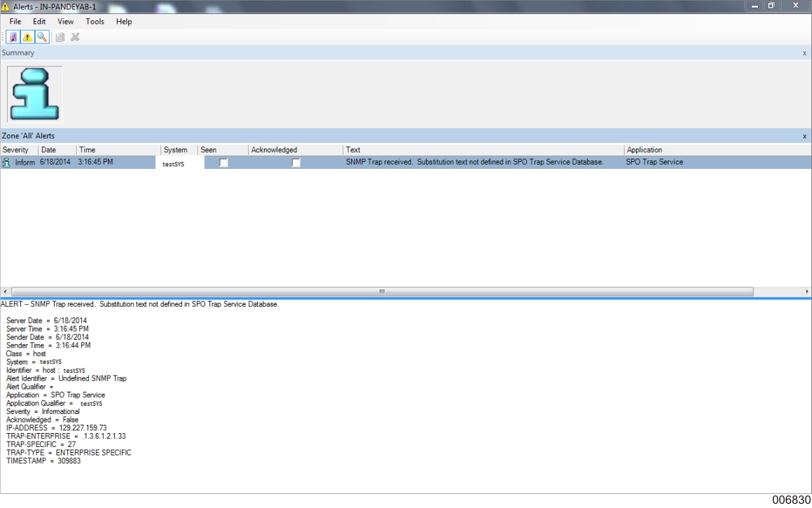Close the Zone 'All' Alerts panel
This screenshot has height=508, width=812.
(804, 136)
